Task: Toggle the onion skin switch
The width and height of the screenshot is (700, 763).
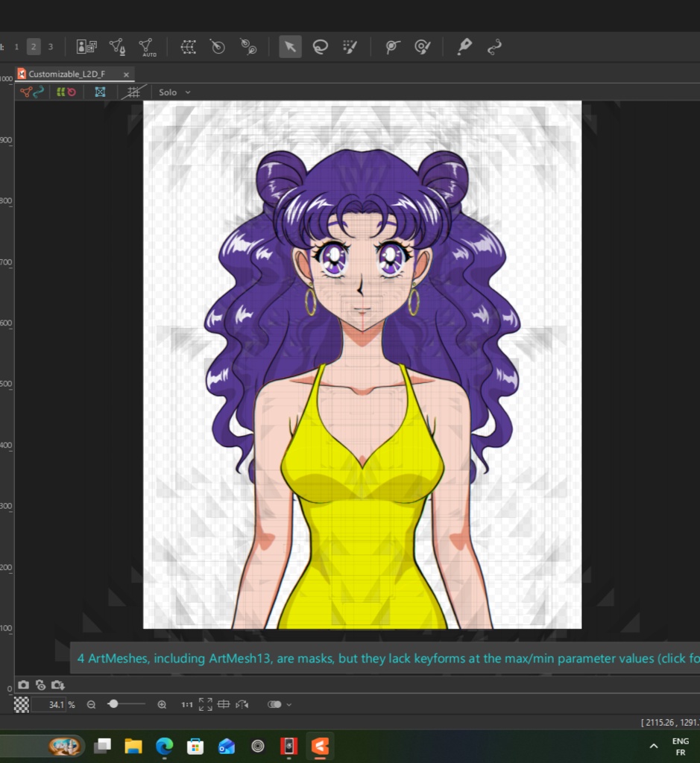Action: 274,704
